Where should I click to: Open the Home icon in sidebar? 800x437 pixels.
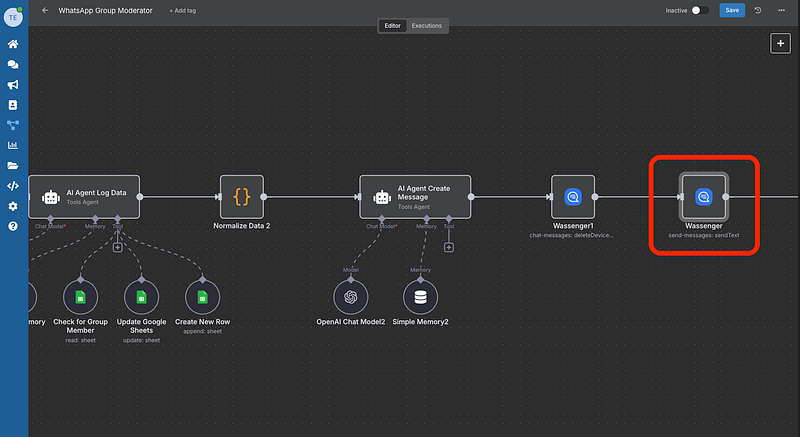[13, 45]
